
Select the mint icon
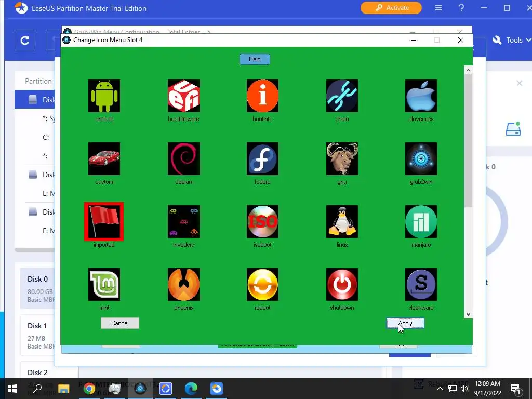point(104,284)
